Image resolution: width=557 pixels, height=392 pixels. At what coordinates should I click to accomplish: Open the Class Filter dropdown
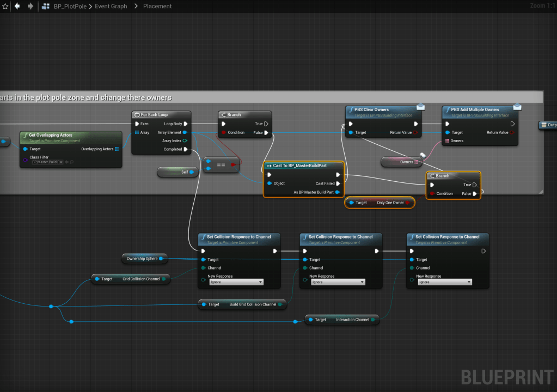coord(47,162)
